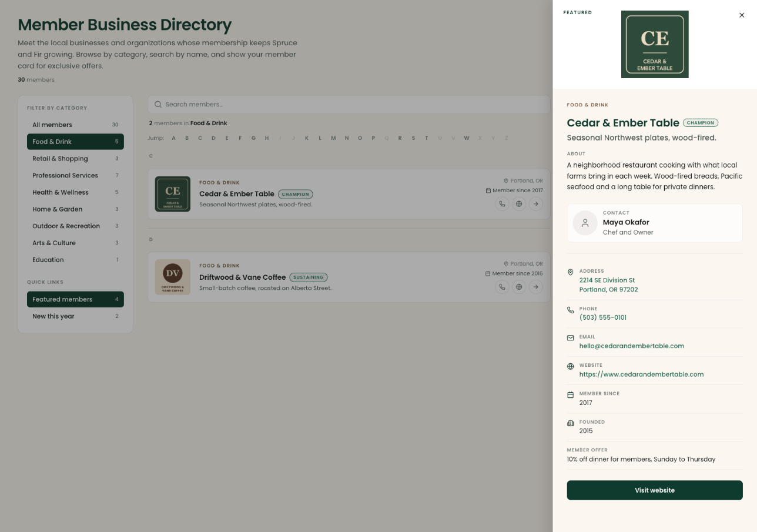This screenshot has height=532, width=757.
Task: Jump to letter M
Action: (333, 138)
